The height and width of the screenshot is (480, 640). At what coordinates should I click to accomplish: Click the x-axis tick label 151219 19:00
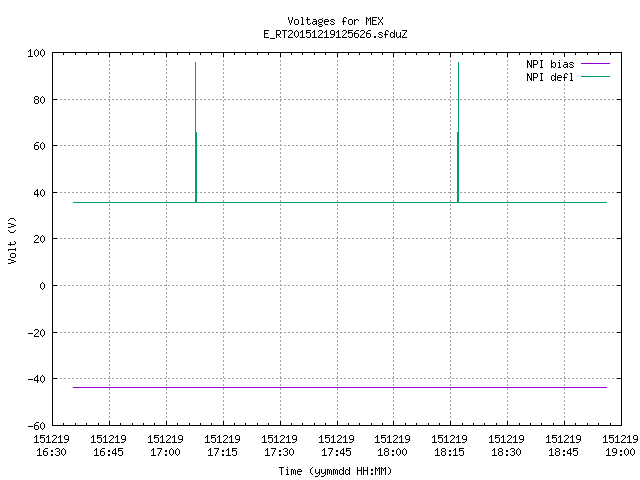pos(620,445)
